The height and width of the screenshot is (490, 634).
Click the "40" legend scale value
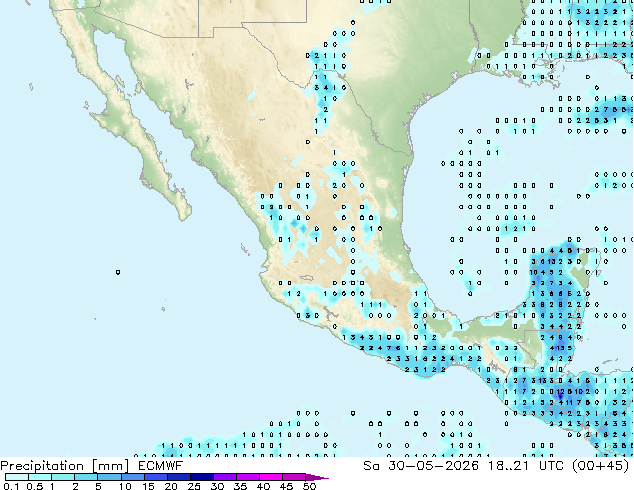tap(263, 486)
